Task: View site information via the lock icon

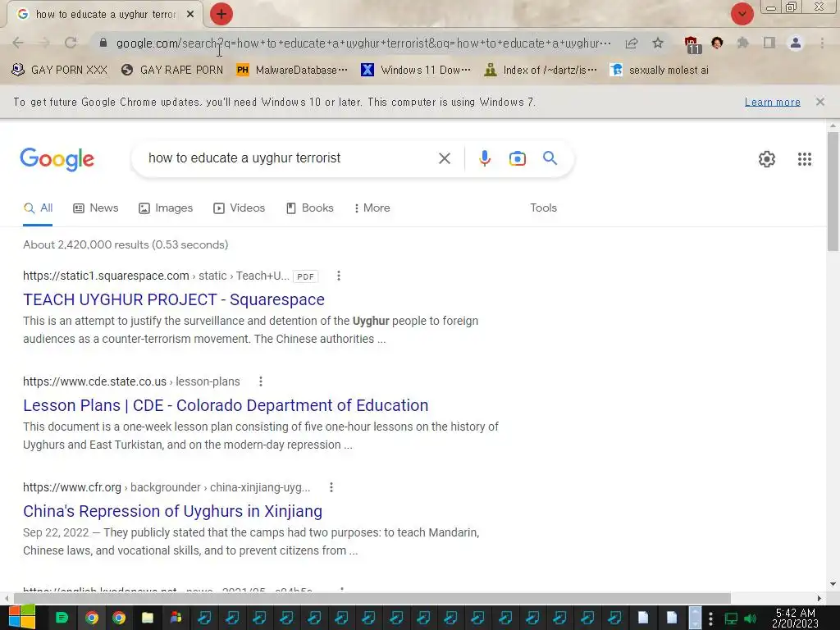Action: [x=103, y=43]
